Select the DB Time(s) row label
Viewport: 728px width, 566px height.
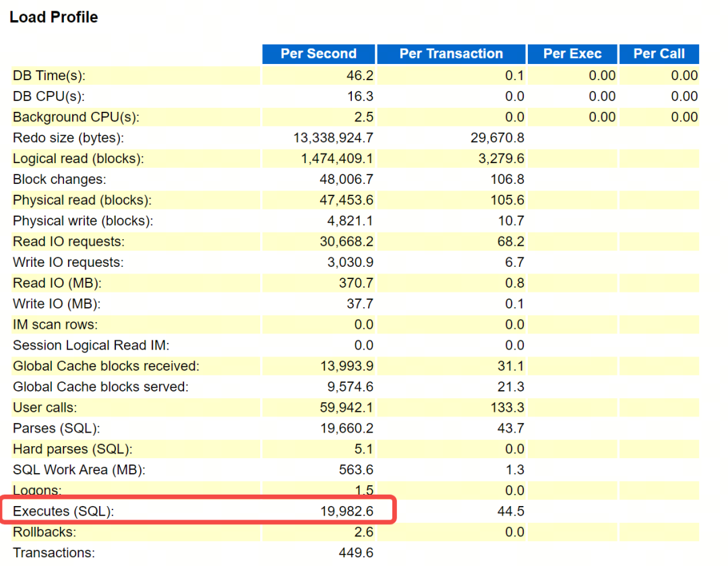pyautogui.click(x=49, y=75)
